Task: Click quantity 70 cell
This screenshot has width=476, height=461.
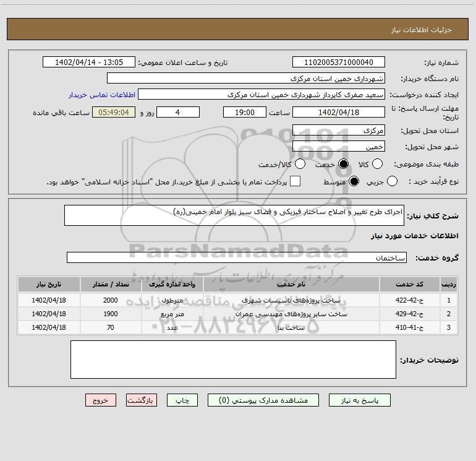Action: (111, 327)
